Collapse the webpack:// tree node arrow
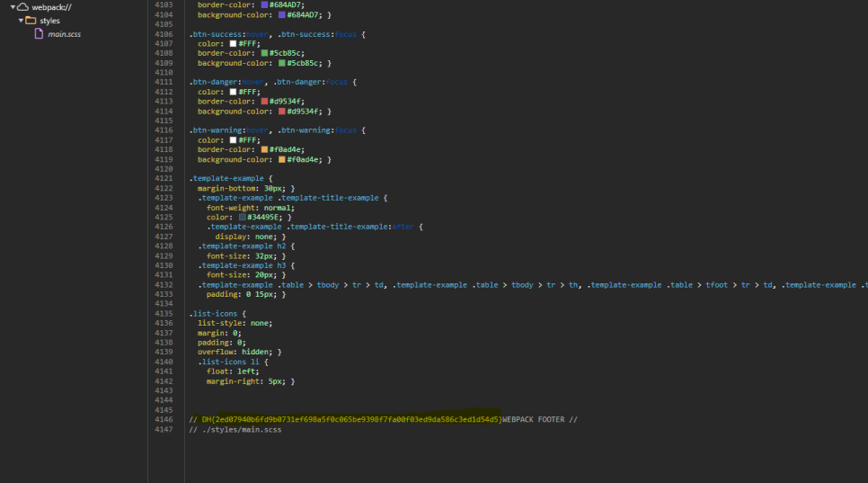Viewport: 868px width, 483px height. (13, 7)
